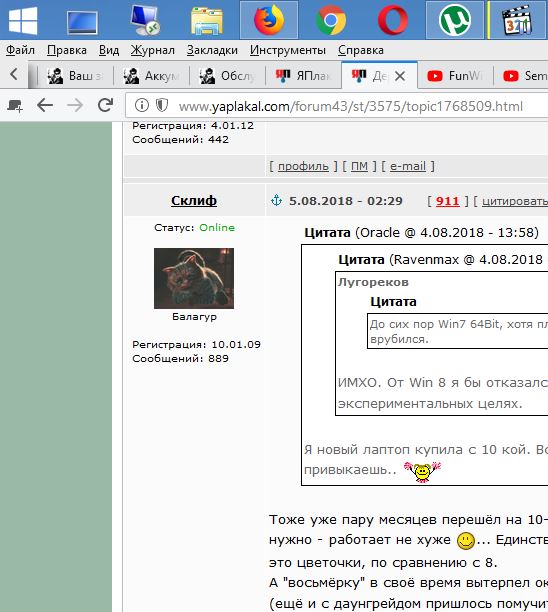Click the 'Лугореков' quoted name
Screen dimensions: 548x612
(x=373, y=282)
